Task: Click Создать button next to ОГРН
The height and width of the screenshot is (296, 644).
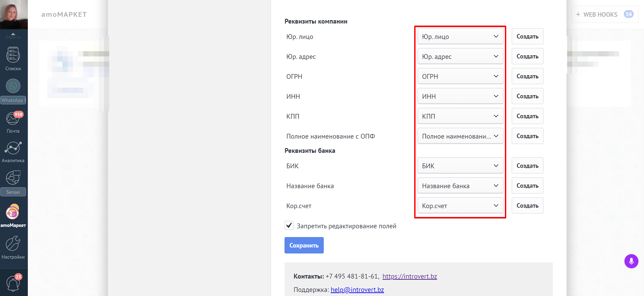Action: [x=527, y=76]
